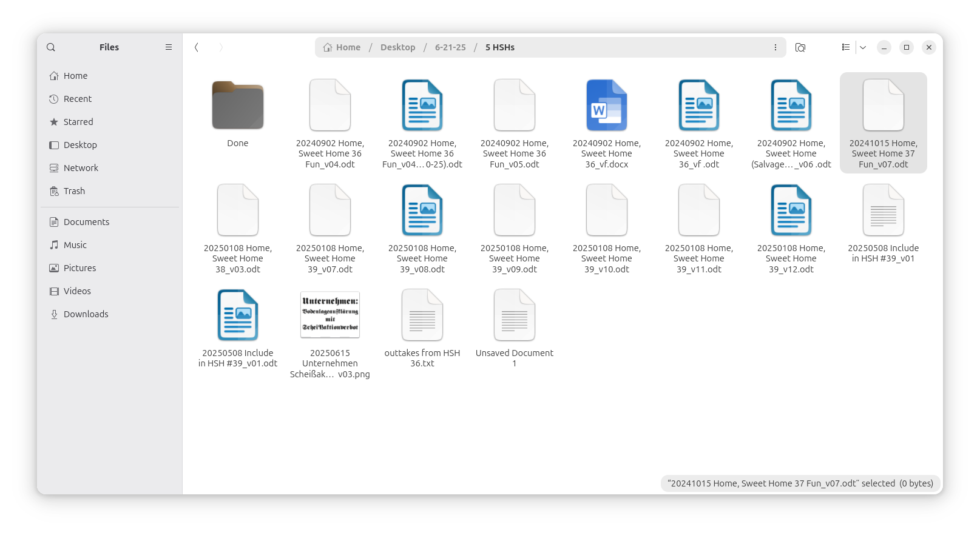Click the search magnifier icon
This screenshot has height=535, width=980.
(x=51, y=47)
